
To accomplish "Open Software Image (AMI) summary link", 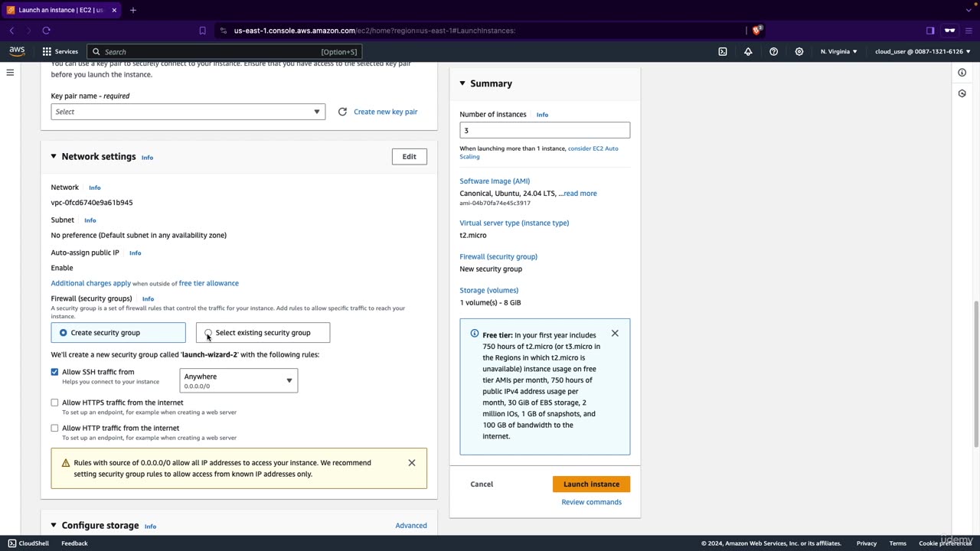I will (495, 181).
